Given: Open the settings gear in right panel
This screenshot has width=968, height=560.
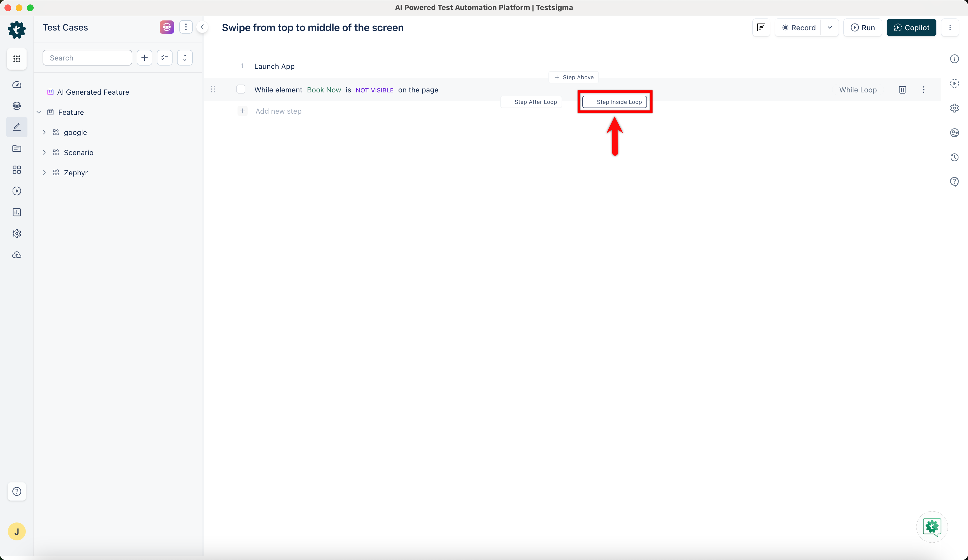Looking at the screenshot, I should tap(954, 108).
